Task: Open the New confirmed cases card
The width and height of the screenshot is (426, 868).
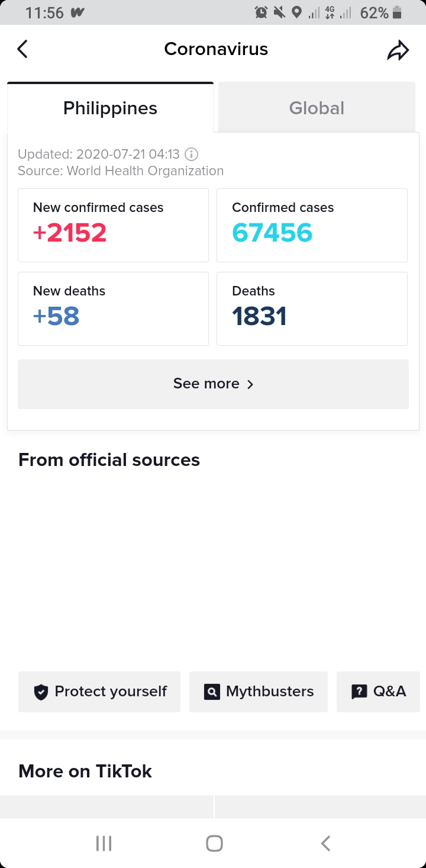Action: point(113,225)
